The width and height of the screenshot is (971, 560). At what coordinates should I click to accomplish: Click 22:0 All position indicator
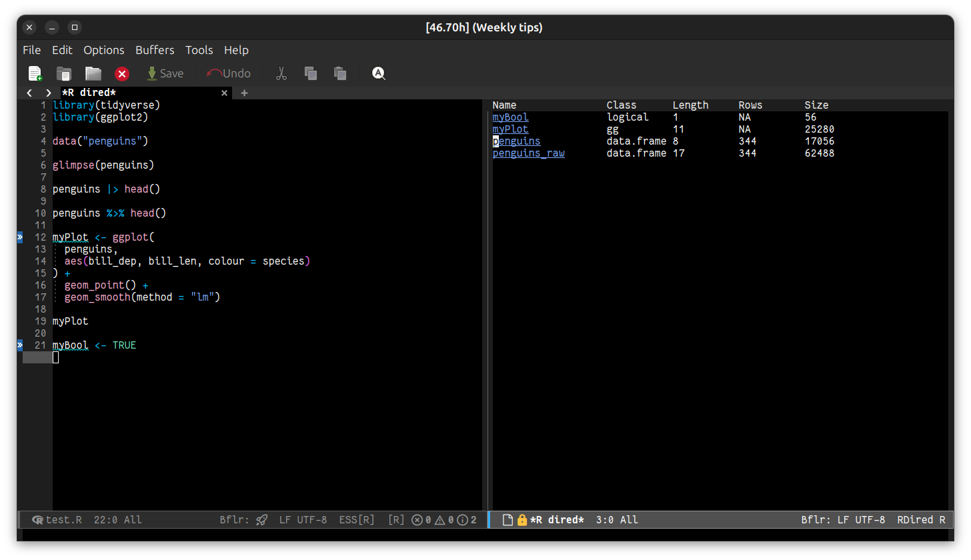tap(117, 520)
